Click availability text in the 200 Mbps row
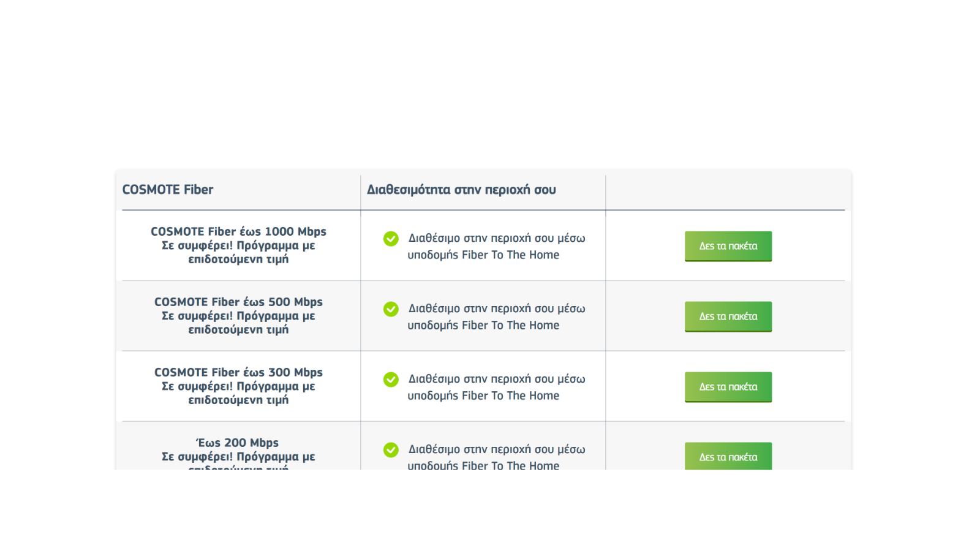This screenshot has height=551, width=980. click(x=496, y=457)
